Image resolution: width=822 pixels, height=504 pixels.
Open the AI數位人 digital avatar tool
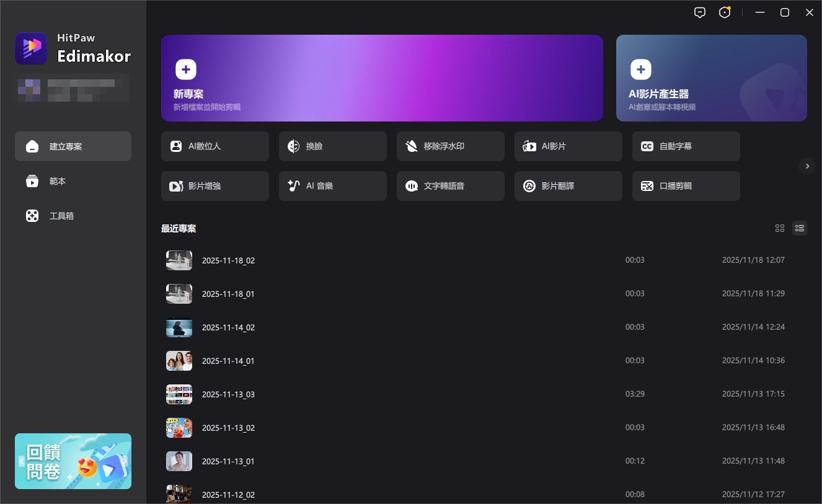(214, 146)
